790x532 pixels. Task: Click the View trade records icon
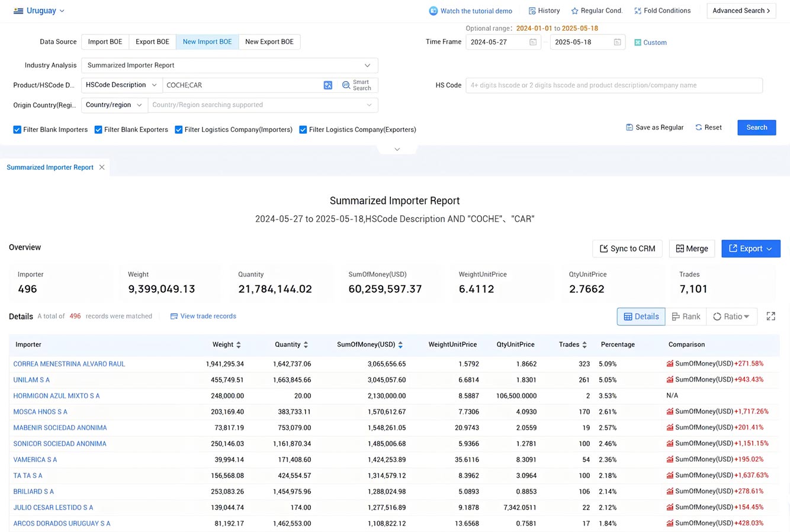coord(174,316)
